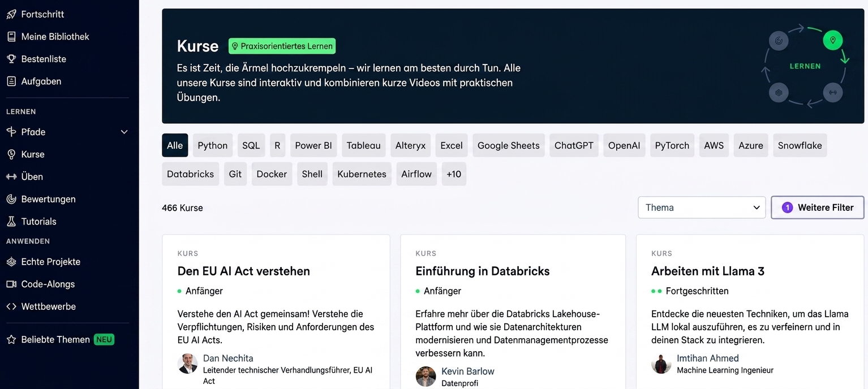Choose the Kubernetes filter chip
This screenshot has width=868, height=389.
pos(362,174)
